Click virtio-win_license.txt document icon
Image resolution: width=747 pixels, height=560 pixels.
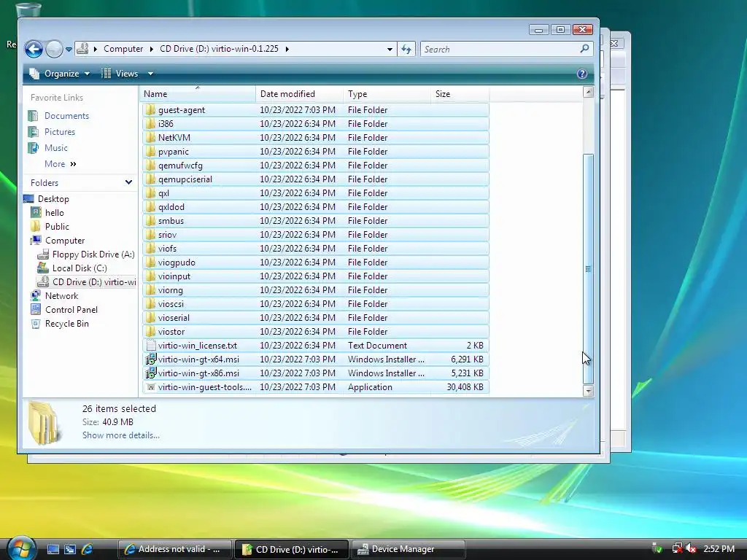click(x=150, y=345)
